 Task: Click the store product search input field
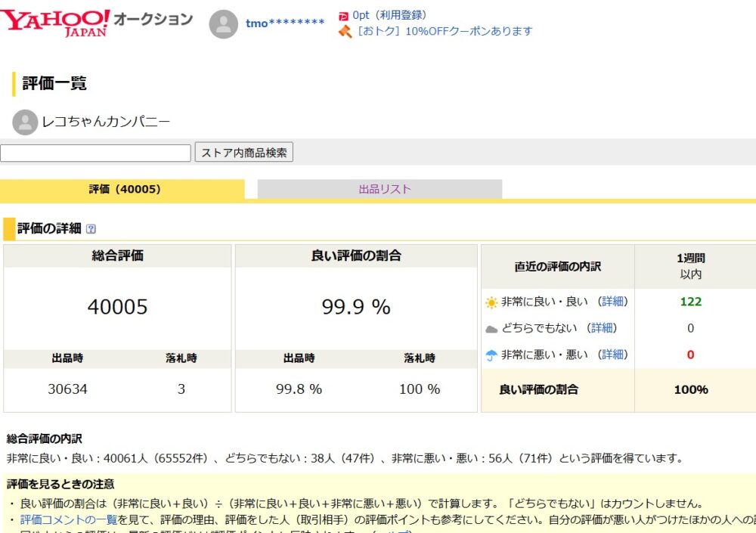(94, 152)
